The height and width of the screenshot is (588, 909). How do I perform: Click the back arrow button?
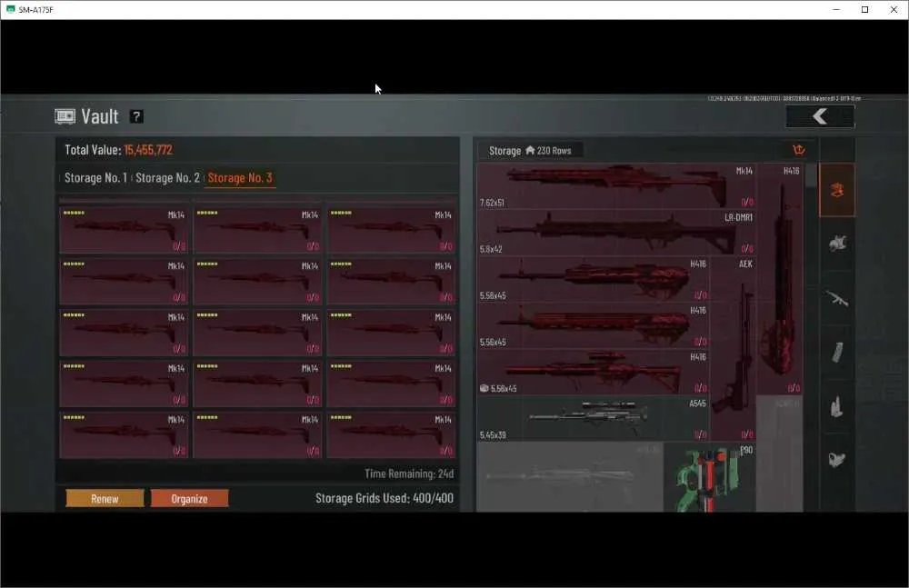pyautogui.click(x=820, y=116)
